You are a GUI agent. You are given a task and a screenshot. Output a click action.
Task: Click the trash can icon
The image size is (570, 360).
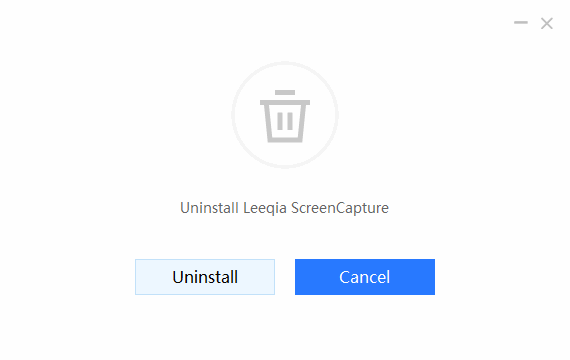coord(285,116)
